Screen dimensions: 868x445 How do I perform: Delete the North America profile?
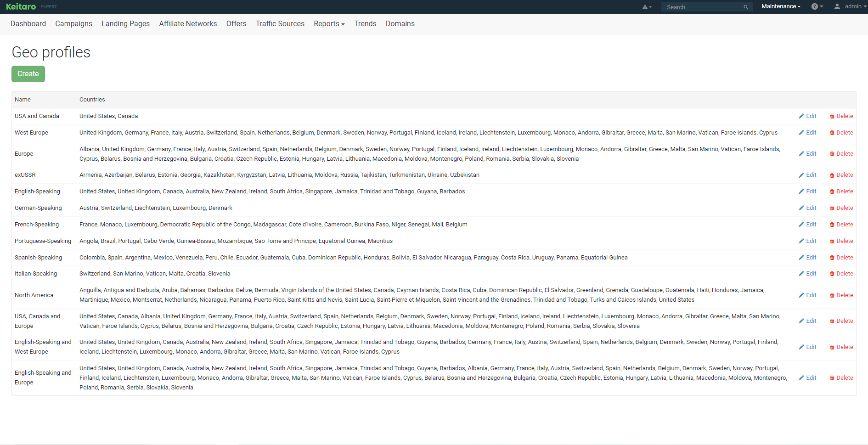click(x=841, y=295)
